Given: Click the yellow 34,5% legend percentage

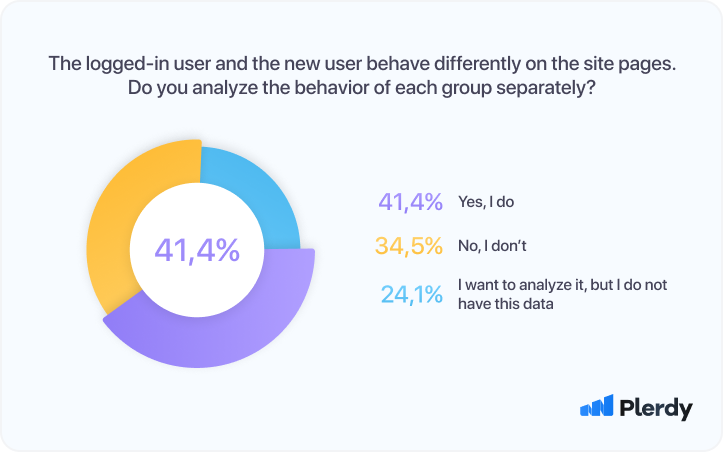Looking at the screenshot, I should click(409, 245).
